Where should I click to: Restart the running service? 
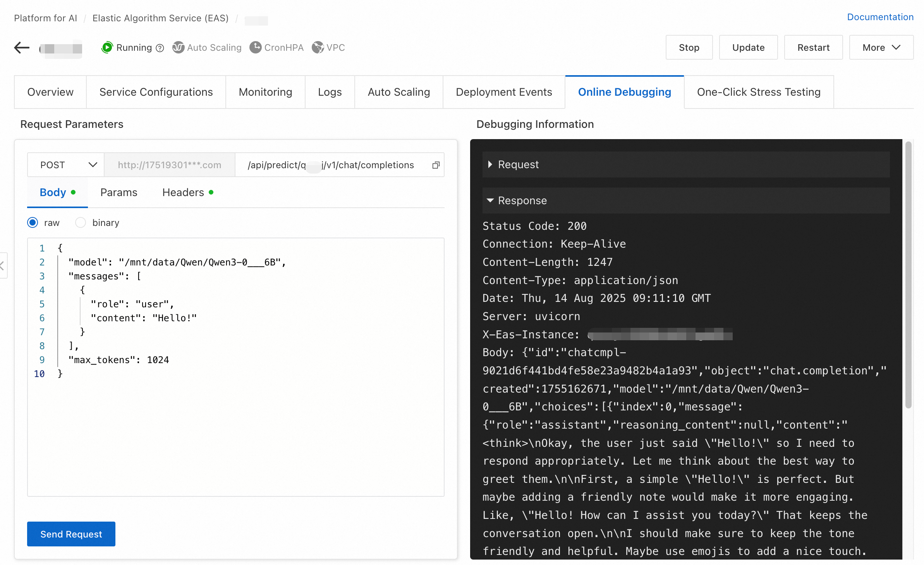pos(813,47)
